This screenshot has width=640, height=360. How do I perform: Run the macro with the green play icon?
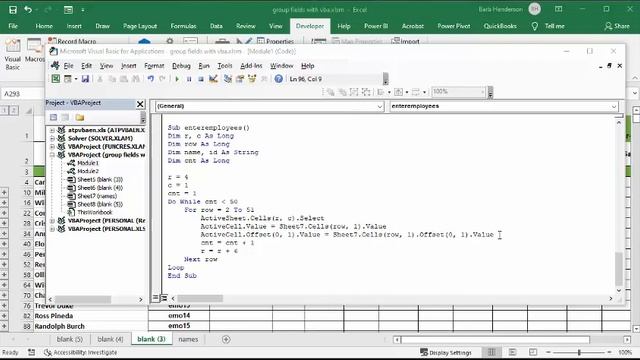177,79
